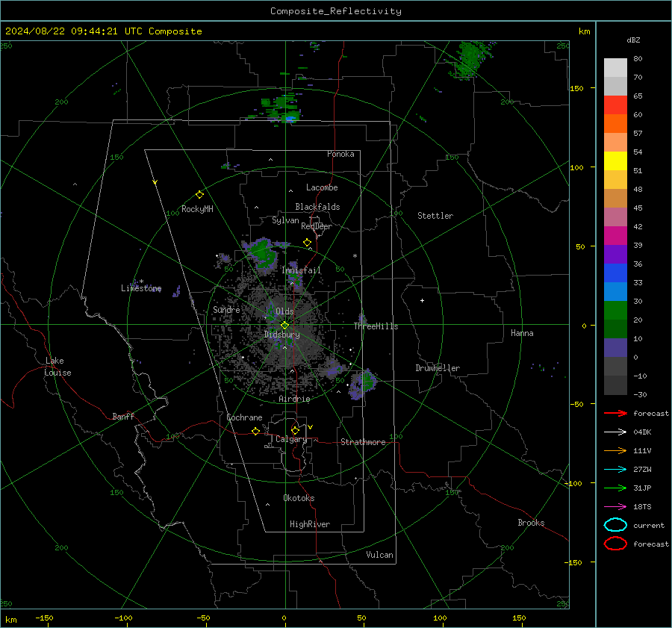Click the Airdrie city label
The image size is (672, 628).
(x=294, y=399)
